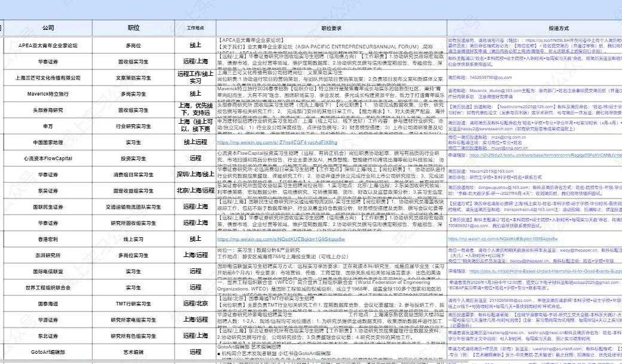Screen dimensions: 622x364
Task: Open the jobs.itu.int link for 国际电信联盟
Action: pyautogui.click(x=546, y=271)
